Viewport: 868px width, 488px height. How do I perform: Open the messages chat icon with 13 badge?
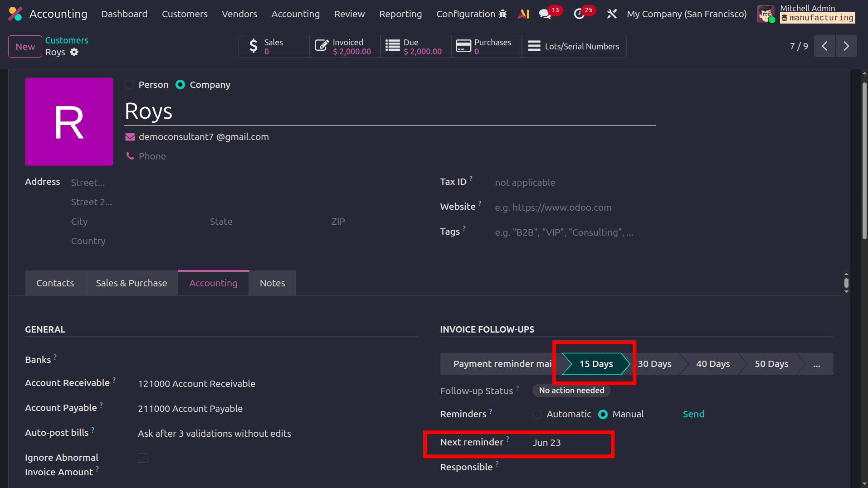click(x=545, y=14)
